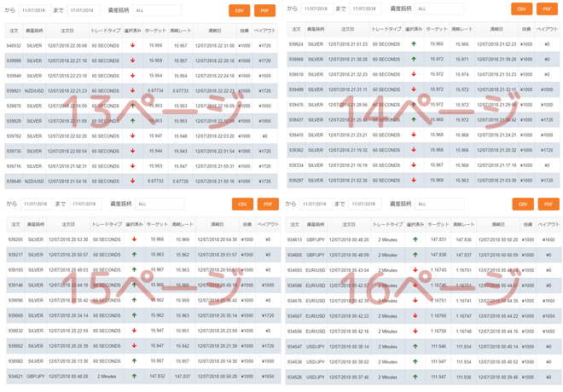Screen dimensions: 563x392
Task: Click the down arrow for order 939735
Action: 133,151
